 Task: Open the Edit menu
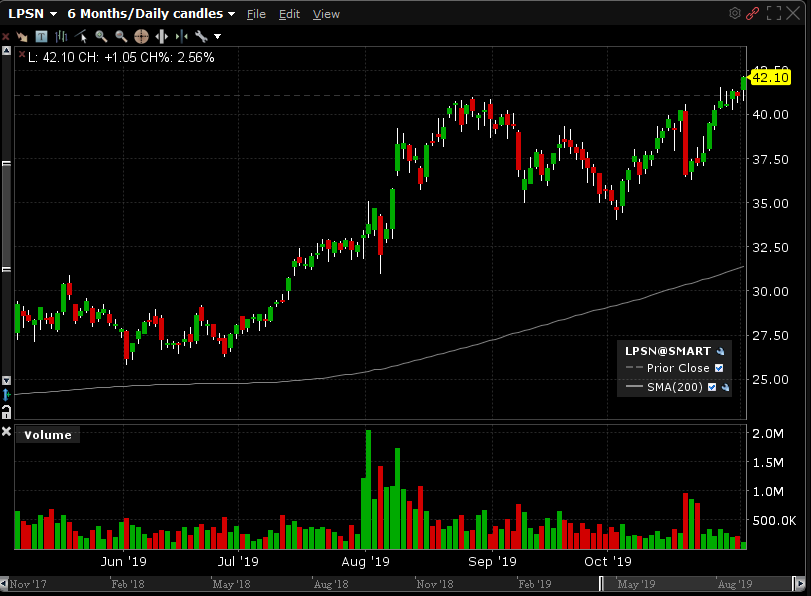(x=289, y=14)
